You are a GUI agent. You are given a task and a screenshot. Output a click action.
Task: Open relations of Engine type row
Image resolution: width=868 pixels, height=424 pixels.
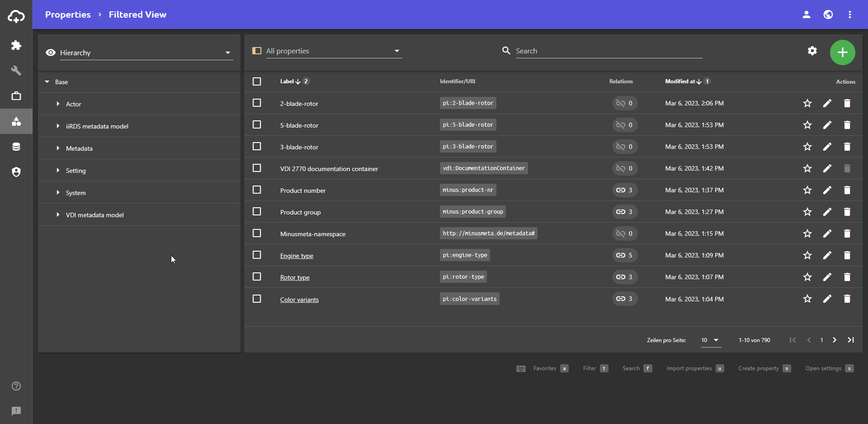tap(625, 255)
